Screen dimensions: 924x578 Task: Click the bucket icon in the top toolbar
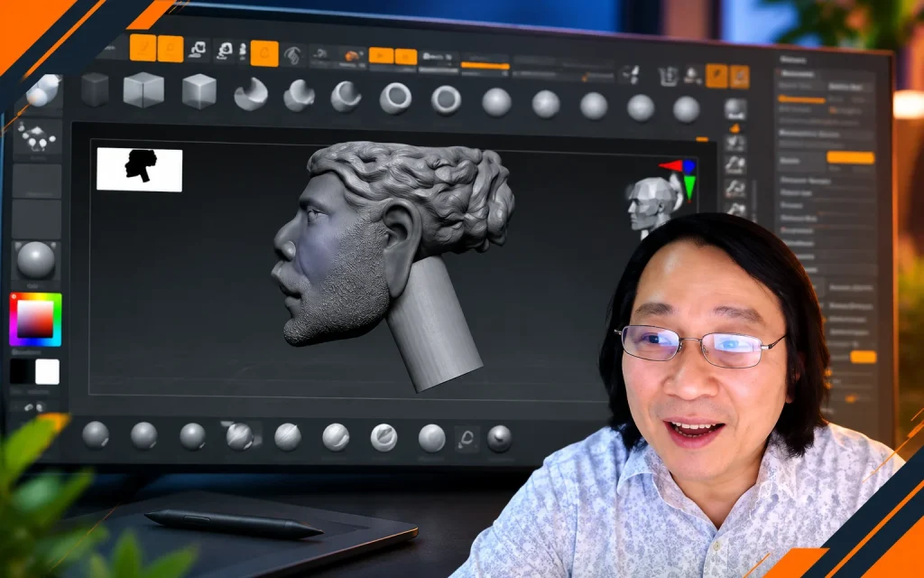pyautogui.click(x=669, y=76)
